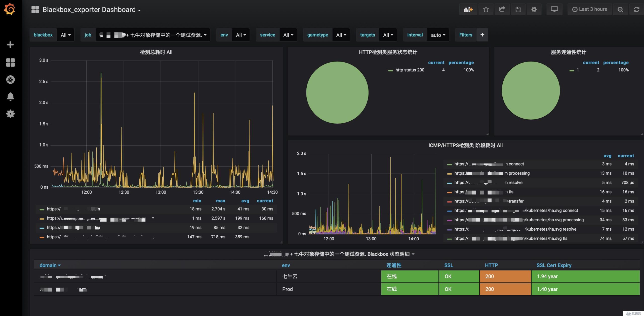
Task: Click the Last 3 hours time range
Action: [x=590, y=9]
